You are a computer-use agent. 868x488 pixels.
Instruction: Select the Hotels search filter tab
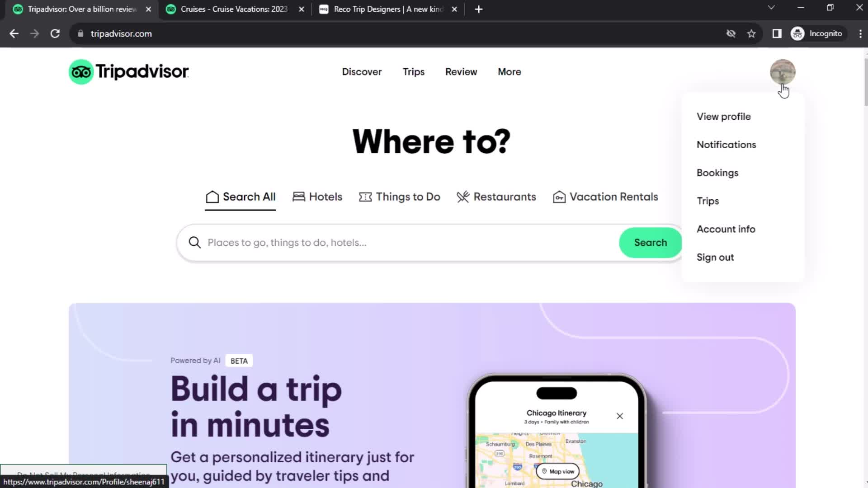pos(316,197)
